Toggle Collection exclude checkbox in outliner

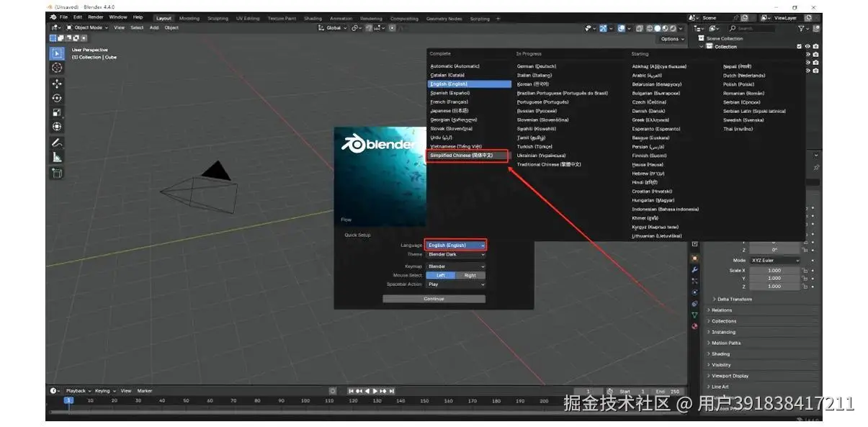pos(799,46)
